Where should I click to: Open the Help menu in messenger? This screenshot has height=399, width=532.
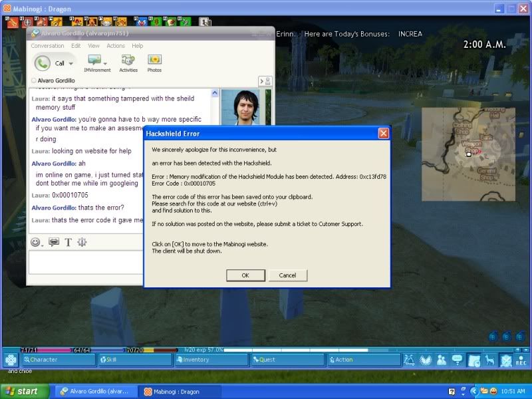[x=138, y=46]
